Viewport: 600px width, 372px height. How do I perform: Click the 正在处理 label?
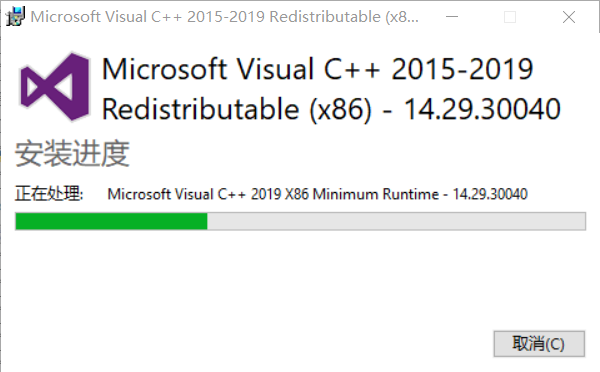49,194
